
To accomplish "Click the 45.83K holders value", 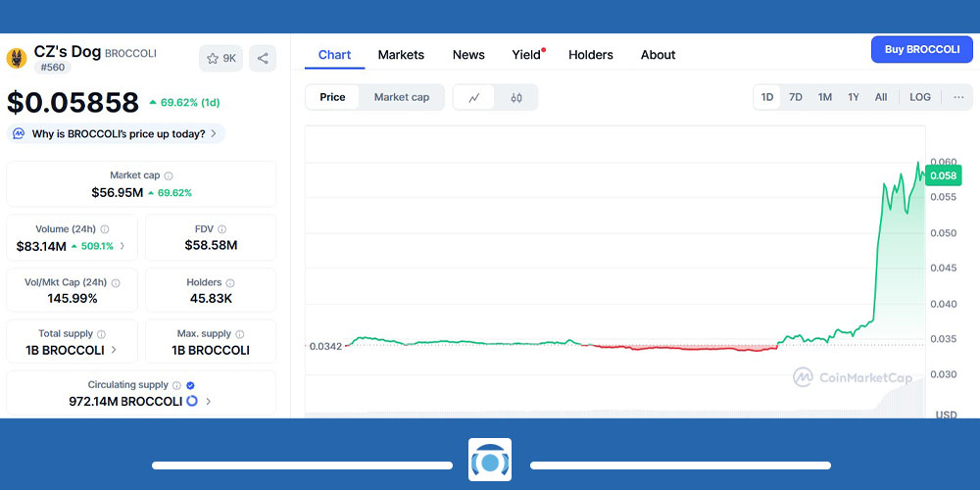I will click(211, 299).
